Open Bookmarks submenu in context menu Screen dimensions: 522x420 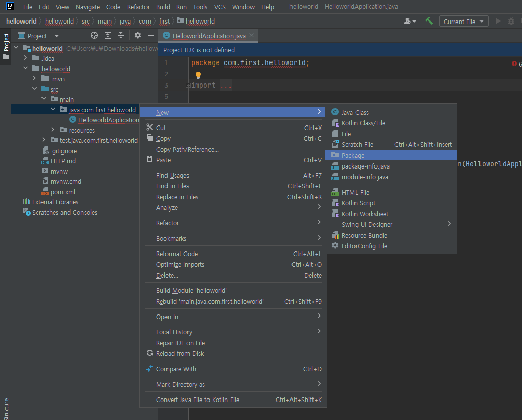pos(234,238)
